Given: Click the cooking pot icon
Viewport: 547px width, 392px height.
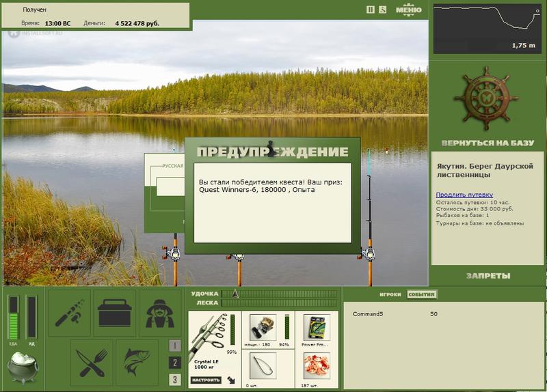Looking at the screenshot, I should click(23, 369).
